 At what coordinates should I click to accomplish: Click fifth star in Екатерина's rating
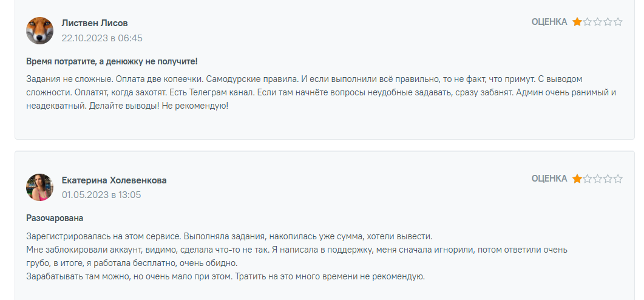tap(618, 179)
